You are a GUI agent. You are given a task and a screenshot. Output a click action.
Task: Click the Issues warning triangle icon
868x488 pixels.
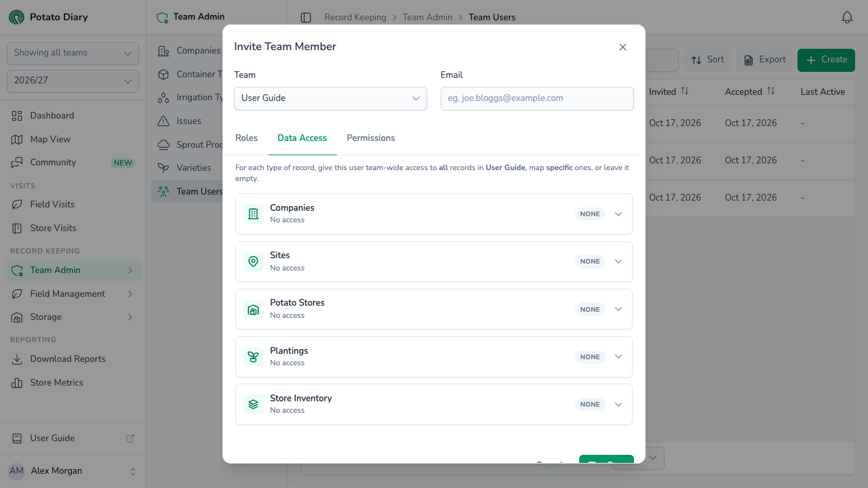(163, 121)
